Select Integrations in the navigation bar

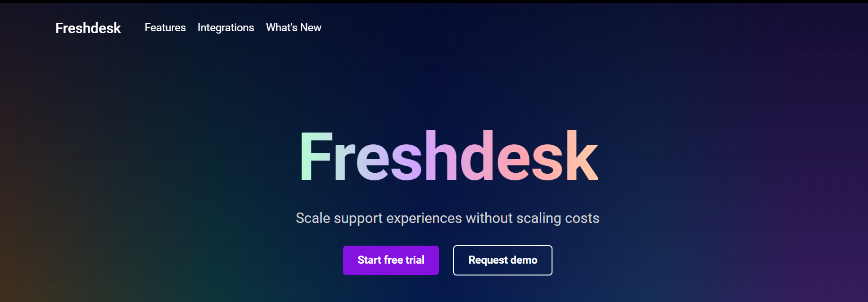click(x=226, y=27)
